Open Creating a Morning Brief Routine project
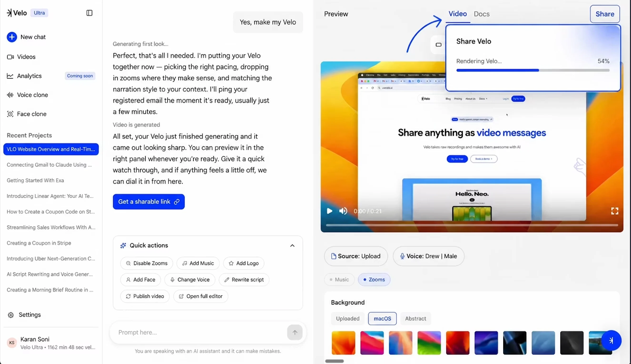The height and width of the screenshot is (364, 631). pos(50,290)
